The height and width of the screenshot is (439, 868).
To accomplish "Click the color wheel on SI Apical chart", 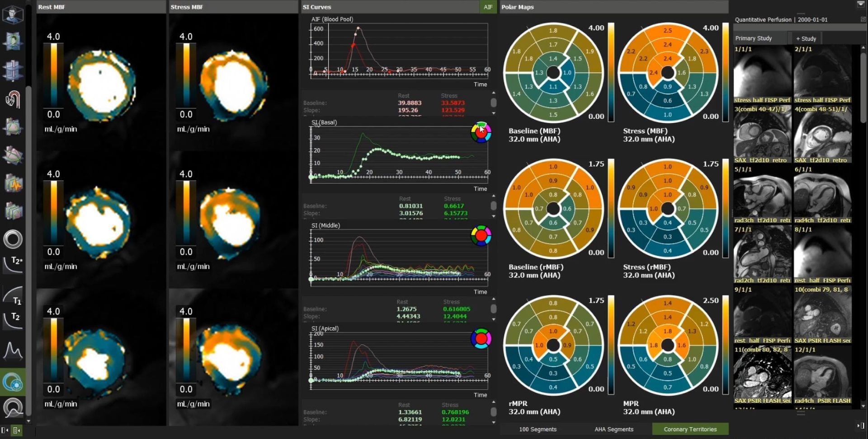I will 481,339.
